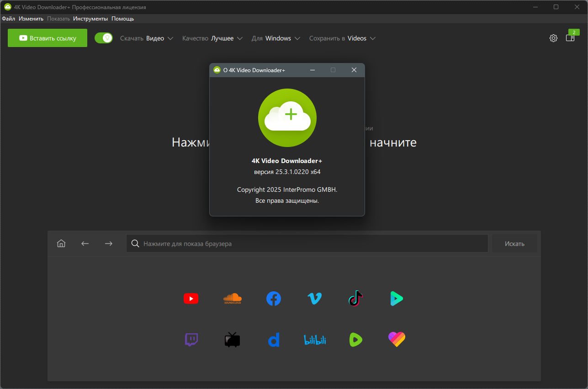Open the Likee heart site shortcut
588x389 pixels.
(x=397, y=340)
